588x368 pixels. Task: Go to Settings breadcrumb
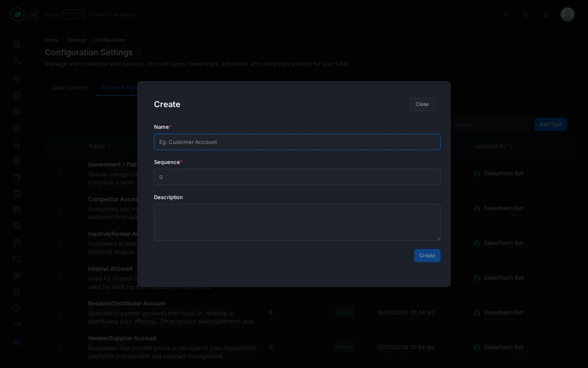pos(76,40)
